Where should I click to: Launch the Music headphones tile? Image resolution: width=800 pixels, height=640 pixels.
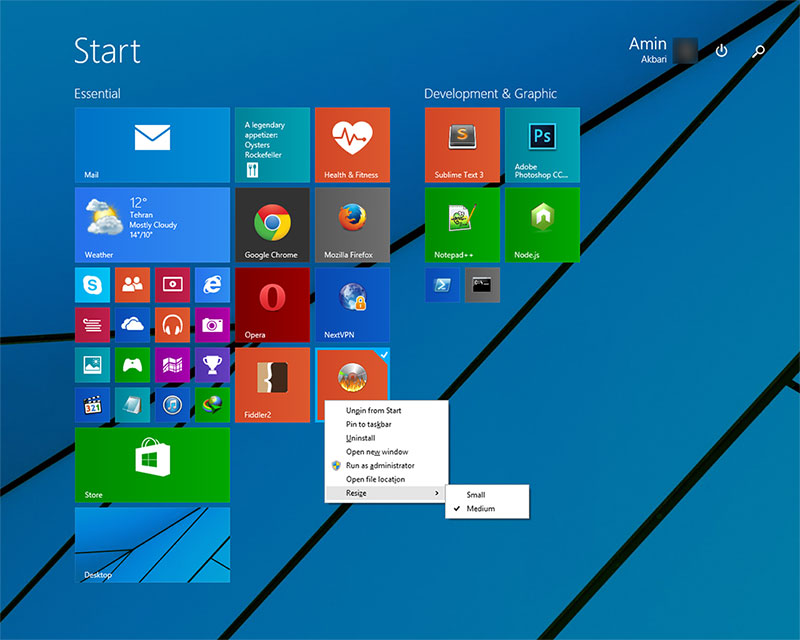point(172,325)
